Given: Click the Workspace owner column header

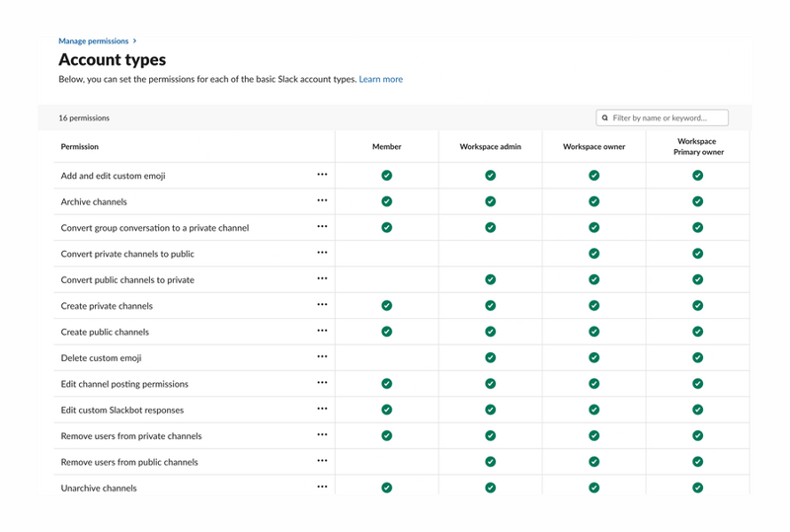Looking at the screenshot, I should click(594, 147).
